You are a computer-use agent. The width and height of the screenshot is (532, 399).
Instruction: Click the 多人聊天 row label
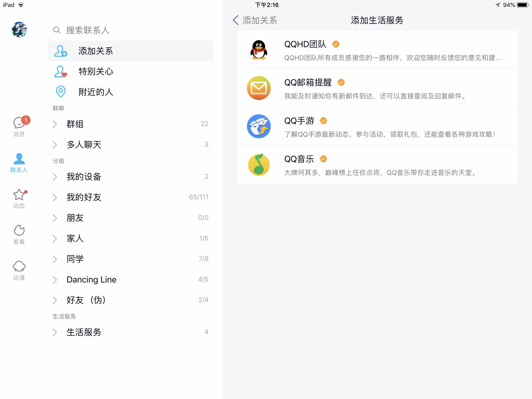(84, 144)
